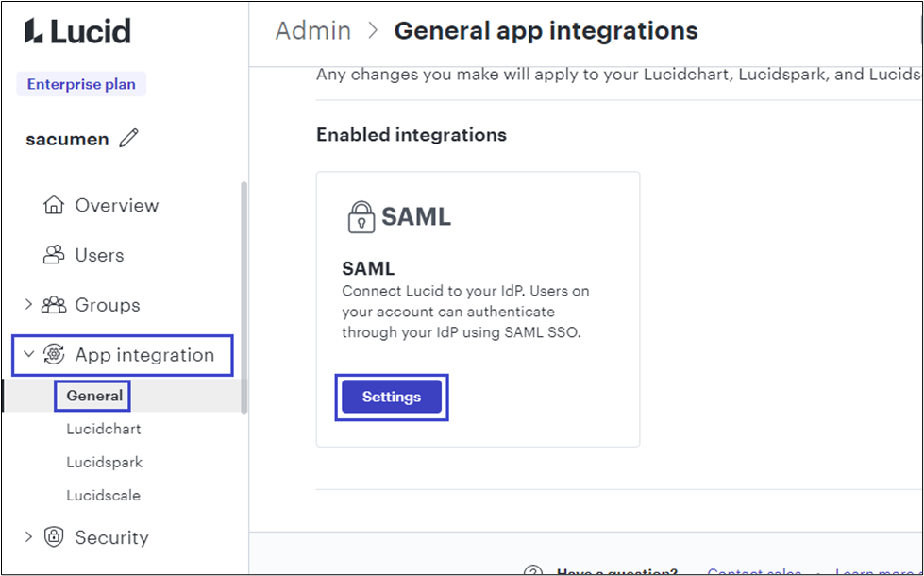Click the App integration gear icon

point(55,355)
